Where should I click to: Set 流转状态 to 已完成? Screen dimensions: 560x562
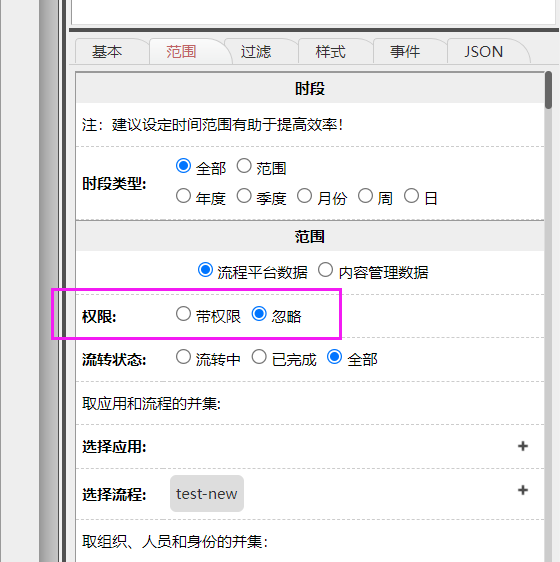259,357
